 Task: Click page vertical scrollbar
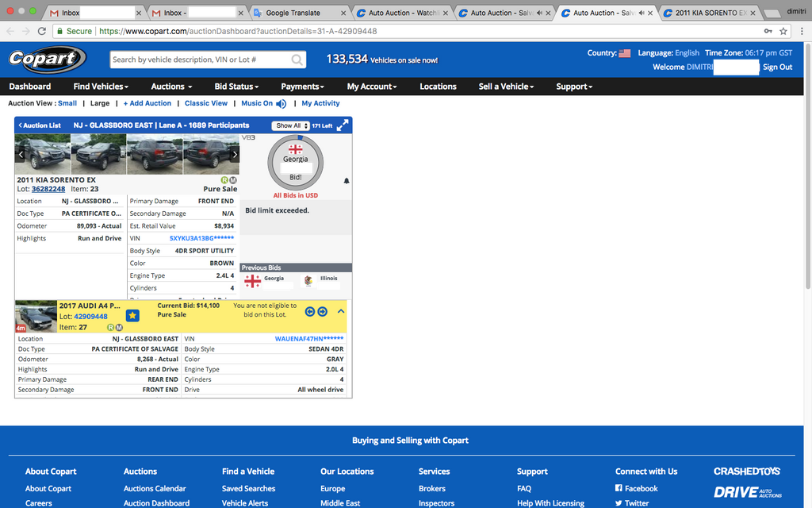coord(808,167)
